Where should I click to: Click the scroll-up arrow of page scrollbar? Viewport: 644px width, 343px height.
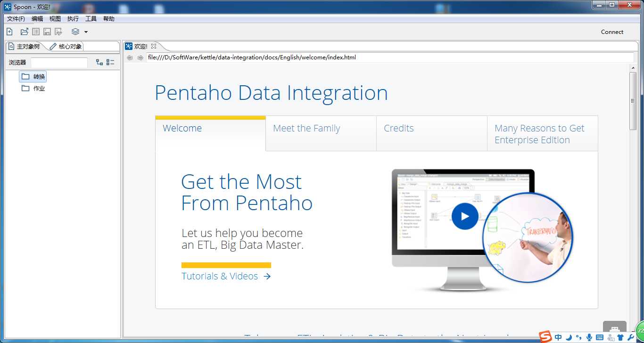point(633,68)
